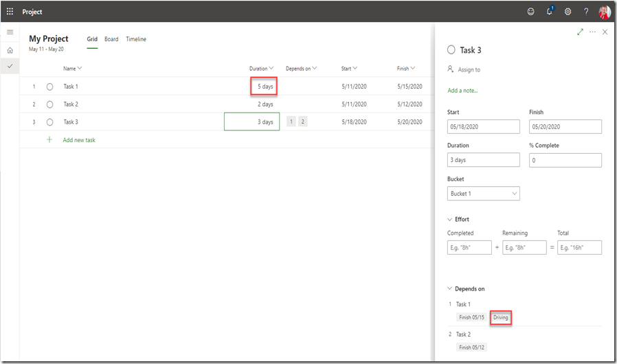
Task: Click Add new task
Action: (78, 140)
